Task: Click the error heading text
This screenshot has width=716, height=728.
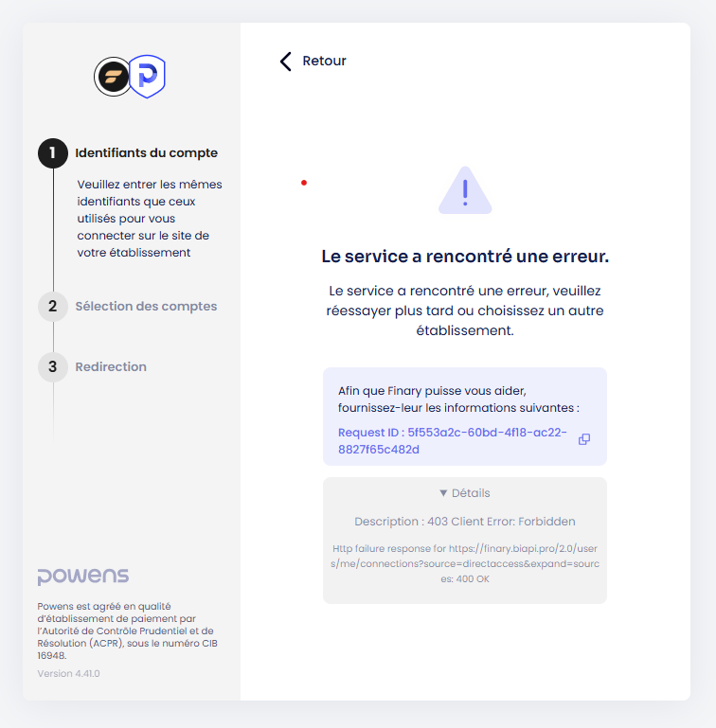Action: (465, 257)
